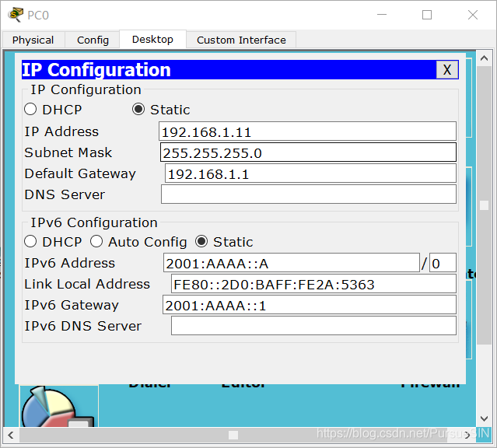The height and width of the screenshot is (448, 497).
Task: Minimize the PC0 window
Action: click(x=382, y=15)
